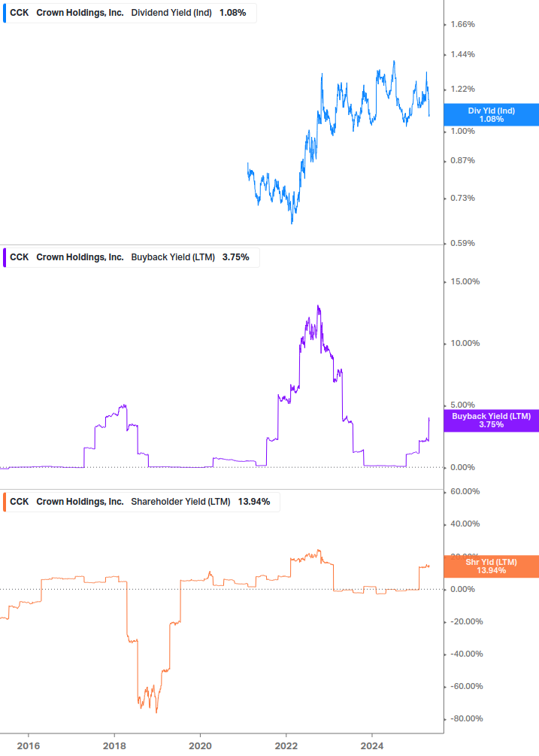Click the 0.59% axis label

(x=462, y=244)
